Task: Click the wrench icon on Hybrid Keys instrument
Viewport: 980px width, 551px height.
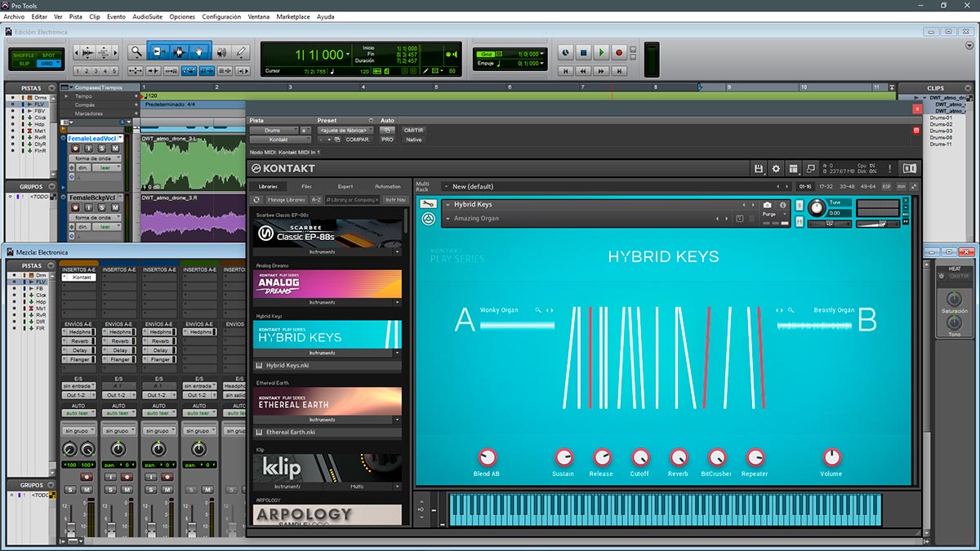Action: (428, 205)
